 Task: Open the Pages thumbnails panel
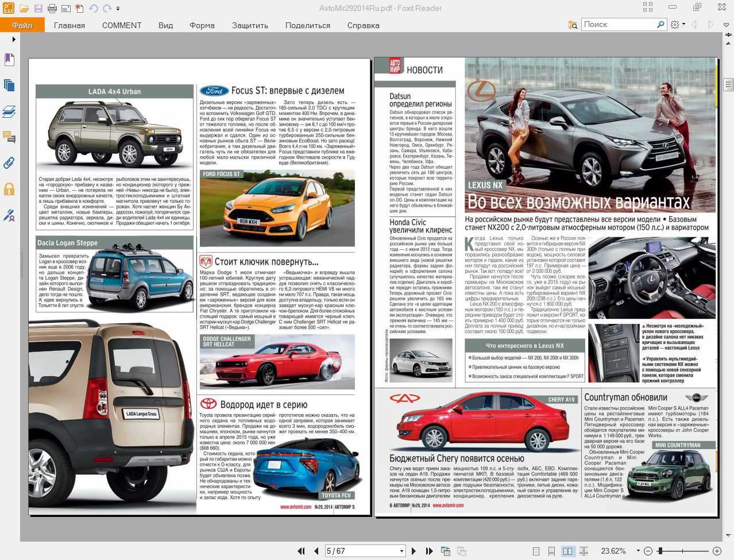[9, 86]
